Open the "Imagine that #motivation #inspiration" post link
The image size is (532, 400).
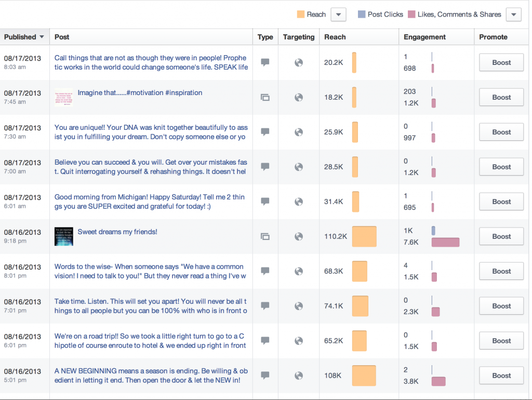click(139, 92)
